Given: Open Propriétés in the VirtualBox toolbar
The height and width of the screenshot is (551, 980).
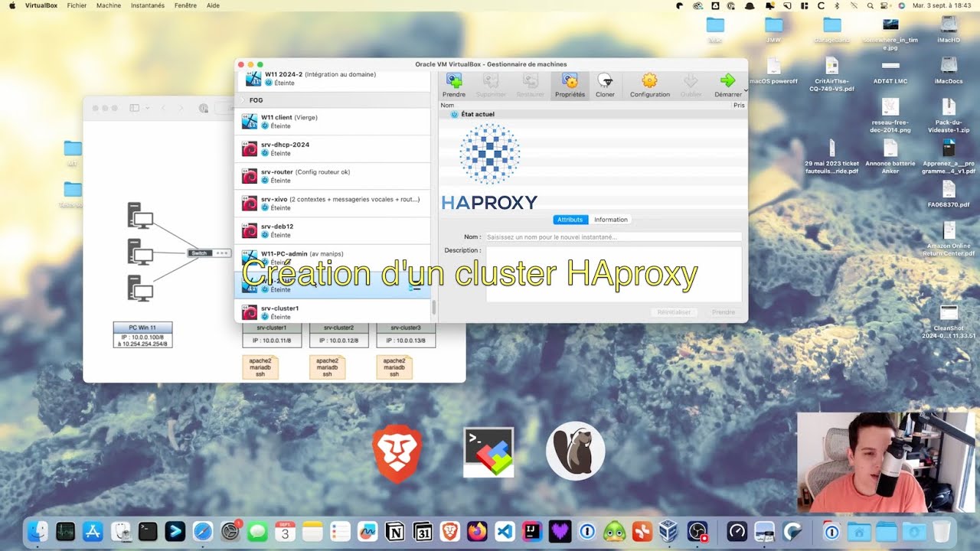Looking at the screenshot, I should coord(570,85).
